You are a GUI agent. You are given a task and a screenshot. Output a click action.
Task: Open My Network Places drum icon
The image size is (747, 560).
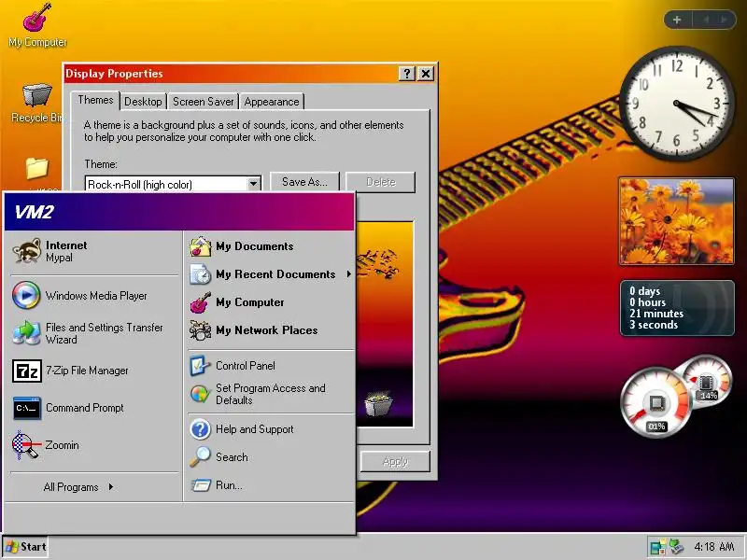click(271, 330)
